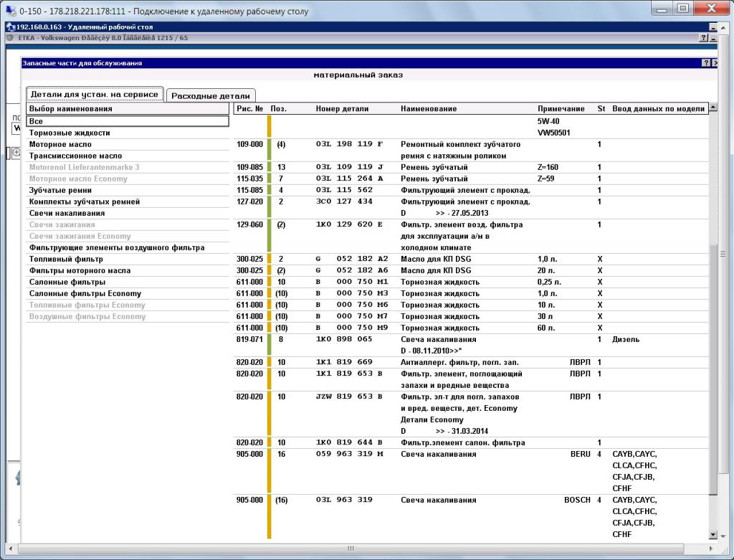Close the 'Запасные части для обслуживания' dialog
Viewport: 734px width, 560px height.
point(715,63)
